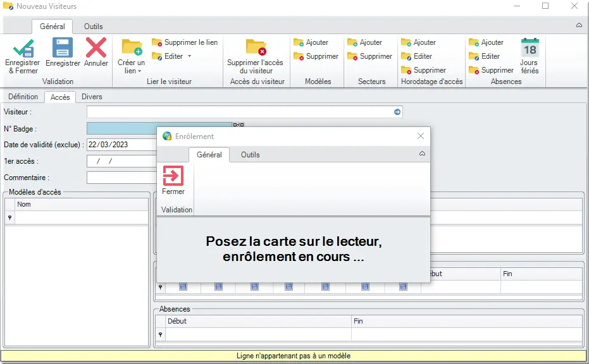Image resolution: width=589 pixels, height=364 pixels.
Task: Switch to the Définition tab
Action: [x=23, y=97]
